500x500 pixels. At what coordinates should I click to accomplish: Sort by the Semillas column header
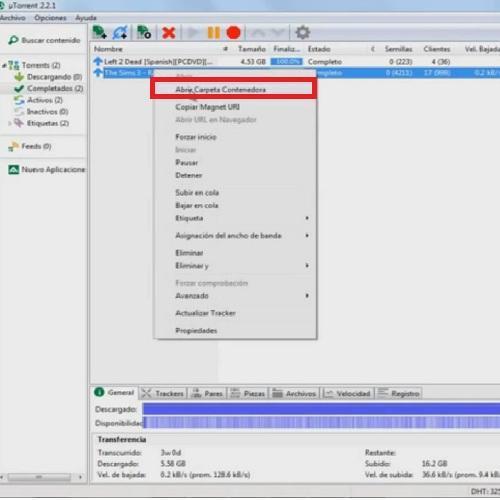(398, 49)
